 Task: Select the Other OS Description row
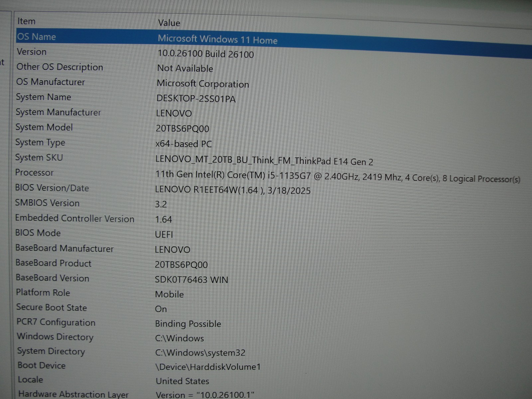pyautogui.click(x=60, y=67)
